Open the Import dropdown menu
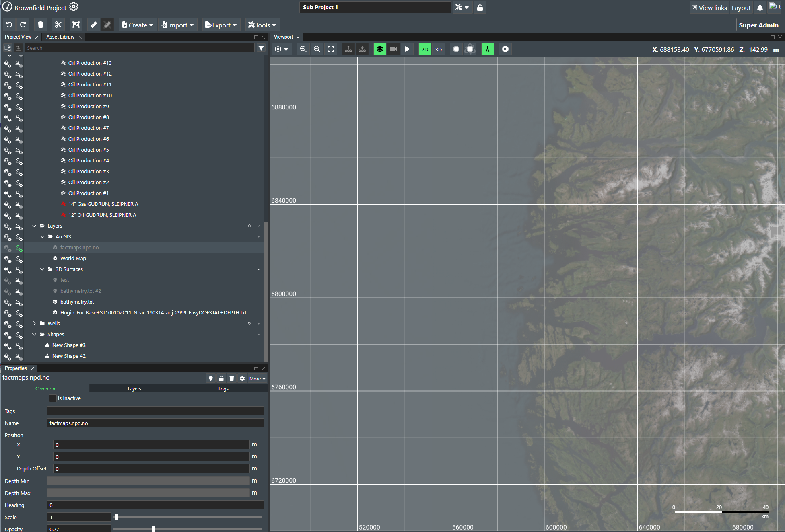This screenshot has width=785, height=532. (177, 25)
